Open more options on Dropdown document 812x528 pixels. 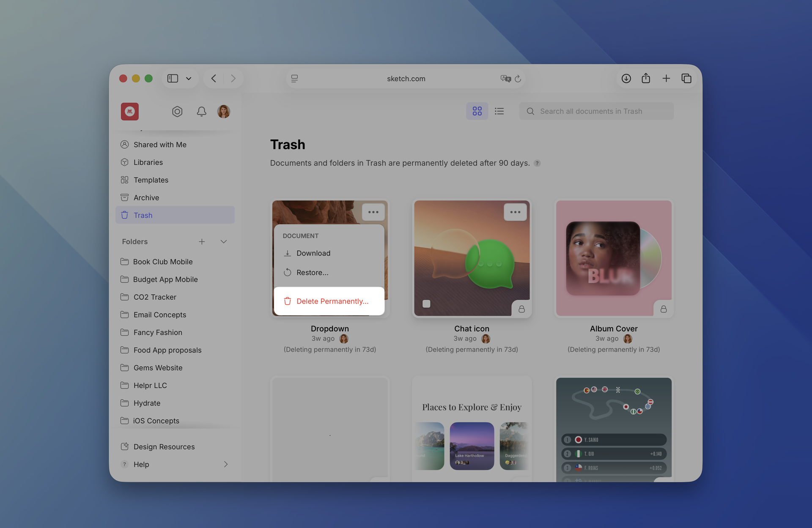(373, 212)
